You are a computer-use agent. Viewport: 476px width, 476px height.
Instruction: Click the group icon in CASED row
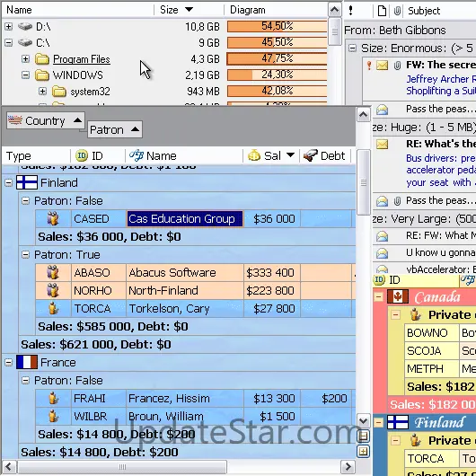point(53,218)
